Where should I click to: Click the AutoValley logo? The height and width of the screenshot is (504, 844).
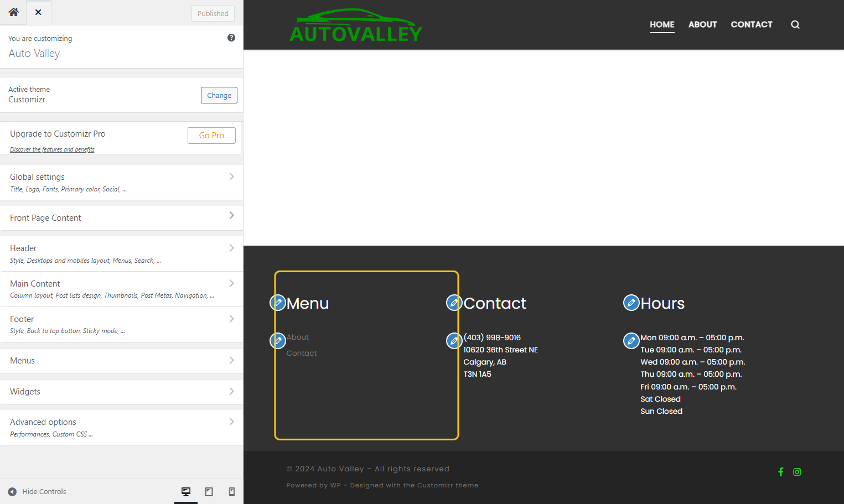(x=356, y=25)
